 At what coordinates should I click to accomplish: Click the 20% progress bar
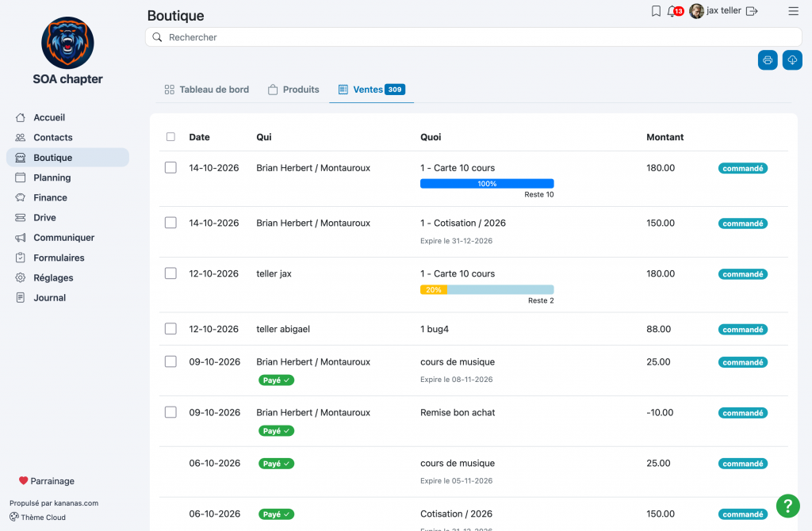pyautogui.click(x=487, y=290)
